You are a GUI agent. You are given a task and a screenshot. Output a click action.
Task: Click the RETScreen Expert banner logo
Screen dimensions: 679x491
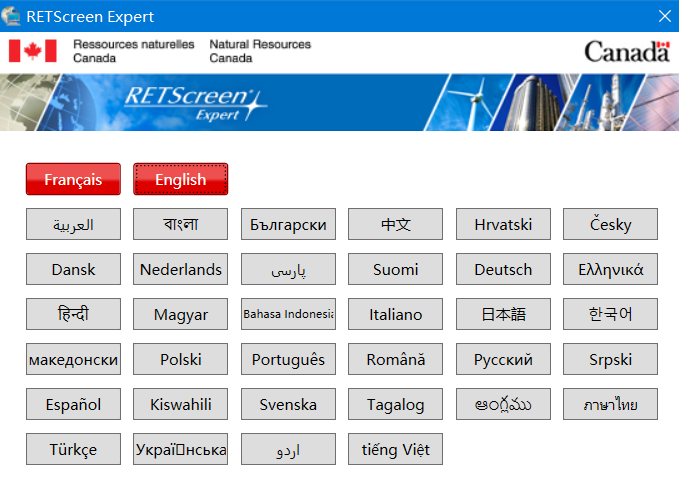coord(196,103)
